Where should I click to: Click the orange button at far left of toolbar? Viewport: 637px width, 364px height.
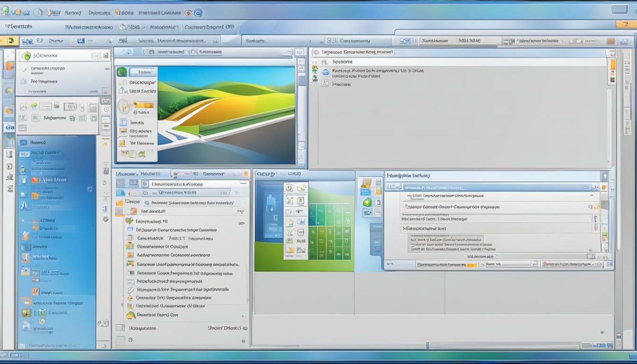click(9, 41)
